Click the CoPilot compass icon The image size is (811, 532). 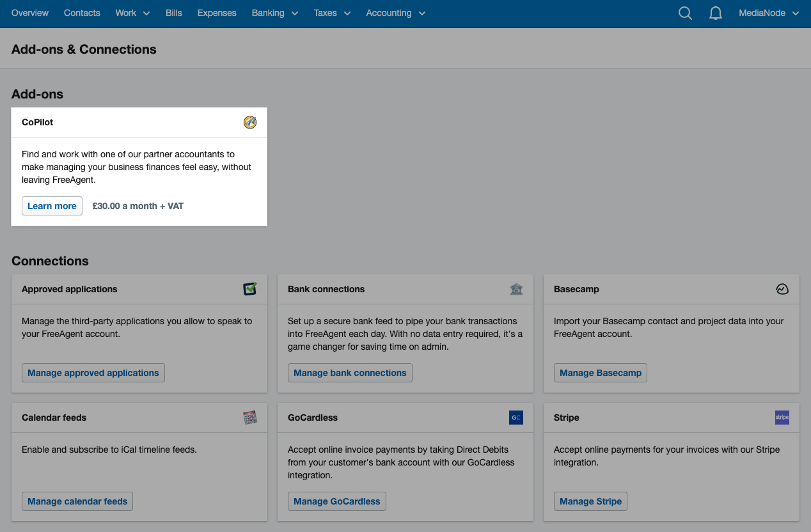pyautogui.click(x=250, y=122)
